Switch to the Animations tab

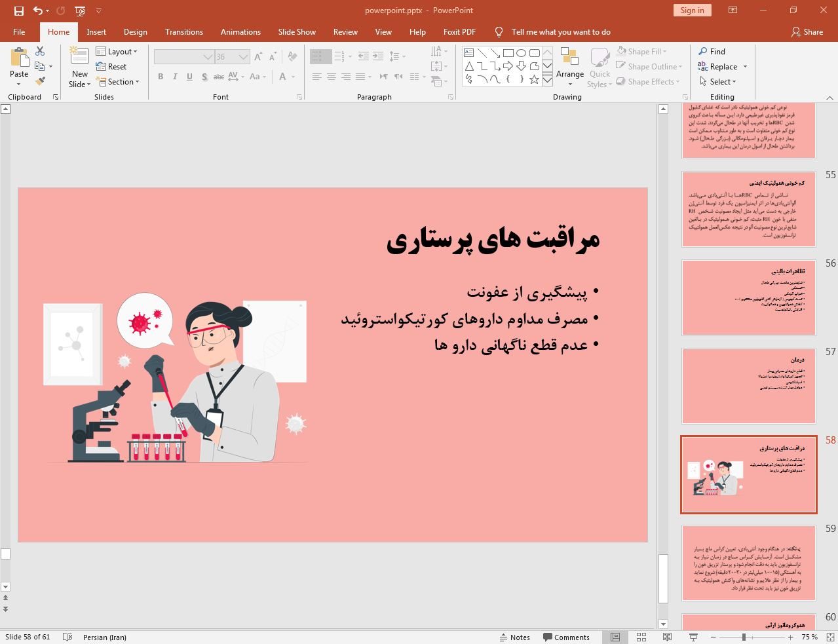(240, 32)
